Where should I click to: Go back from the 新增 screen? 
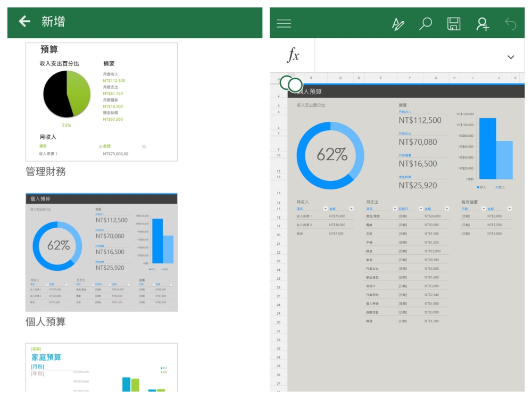coord(24,21)
